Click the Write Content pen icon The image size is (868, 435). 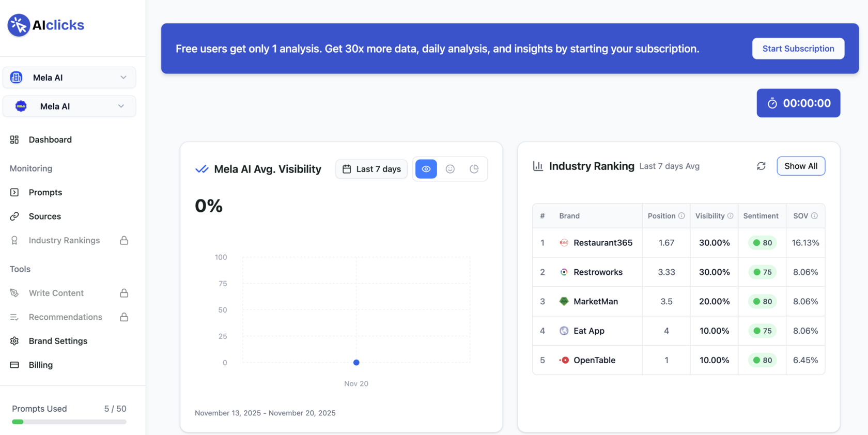[x=14, y=293]
